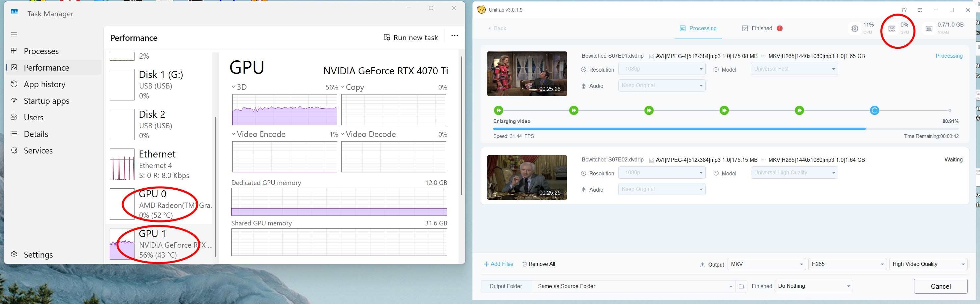Click the blue in-progress step marker
Screen dimensions: 980x304
pos(875,110)
